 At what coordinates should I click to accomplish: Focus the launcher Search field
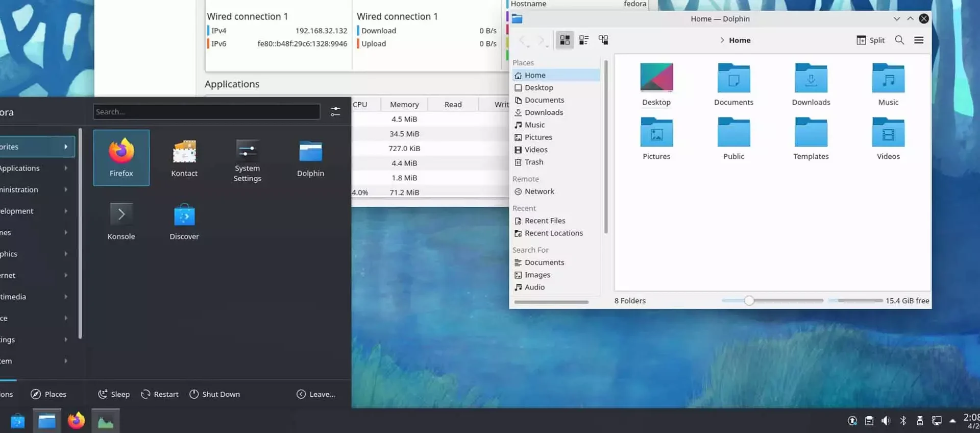207,112
